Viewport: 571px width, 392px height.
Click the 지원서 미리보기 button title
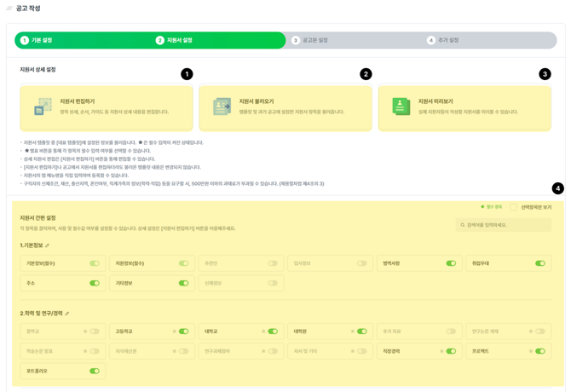click(x=435, y=101)
